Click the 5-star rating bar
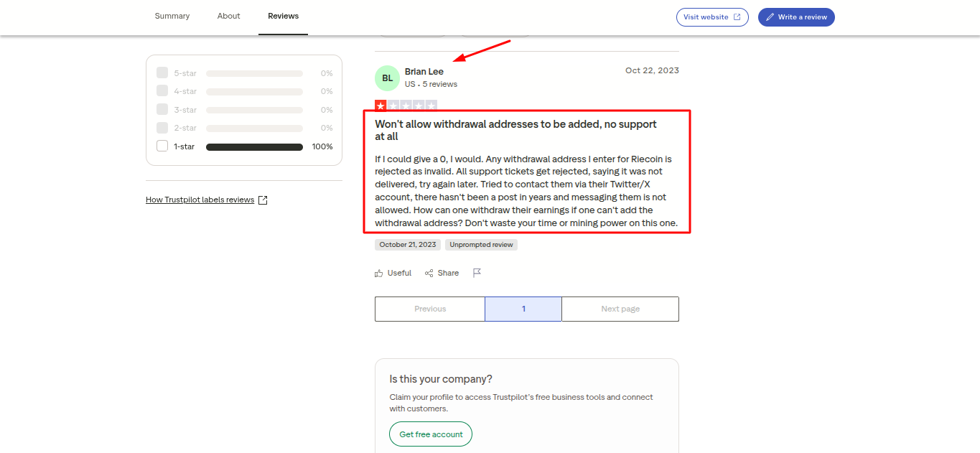Screen dimensions: 980x453 (x=254, y=74)
